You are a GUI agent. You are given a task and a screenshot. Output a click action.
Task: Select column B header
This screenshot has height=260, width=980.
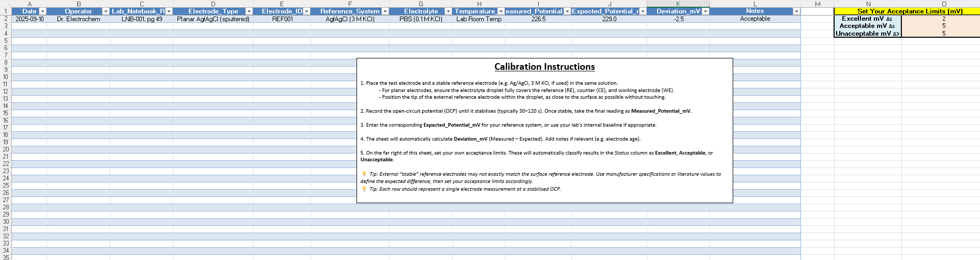78,4
